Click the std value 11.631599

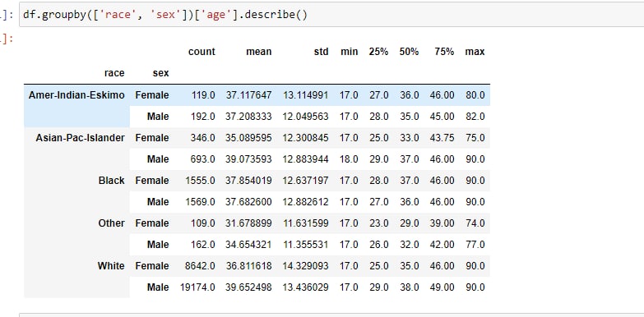coord(306,223)
